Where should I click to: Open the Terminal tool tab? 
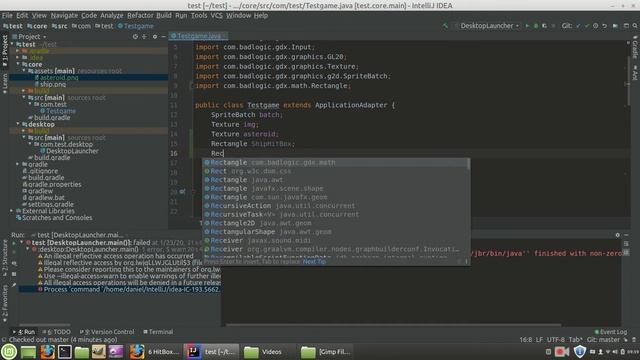tap(158, 332)
